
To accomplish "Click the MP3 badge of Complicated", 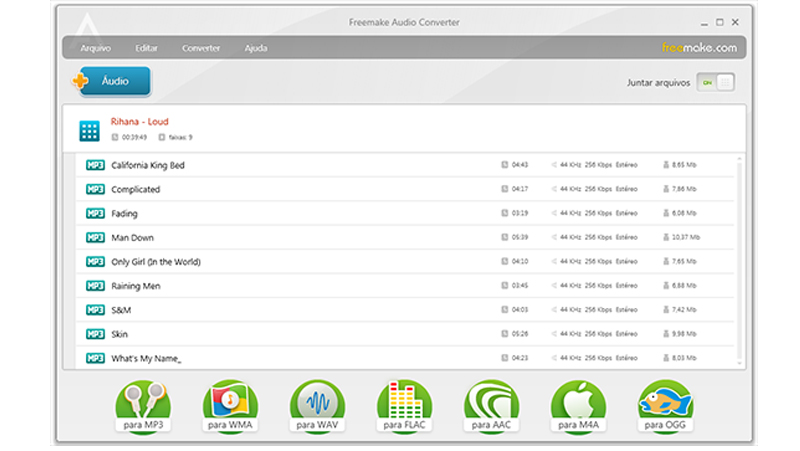I will tap(95, 189).
